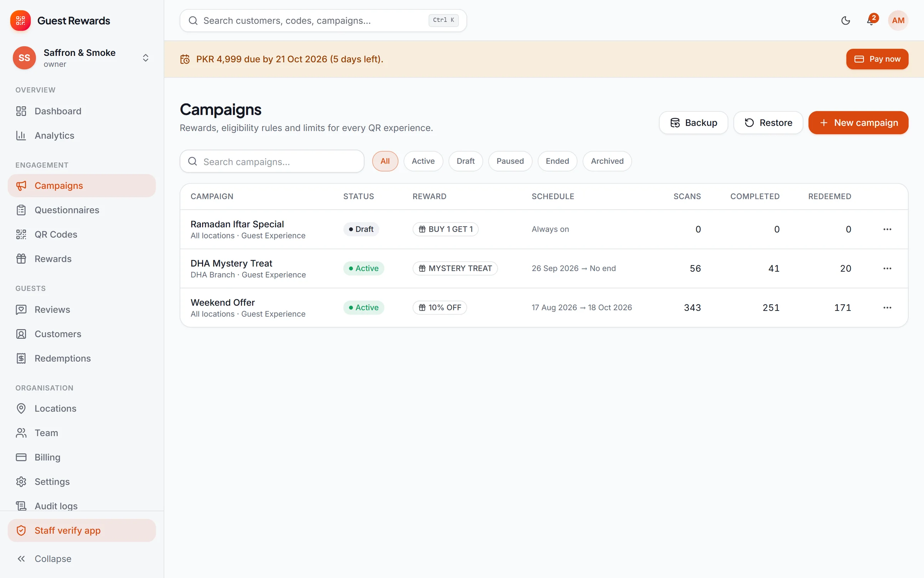
Task: Click the Campaigns megaphone icon
Action: pos(21,186)
